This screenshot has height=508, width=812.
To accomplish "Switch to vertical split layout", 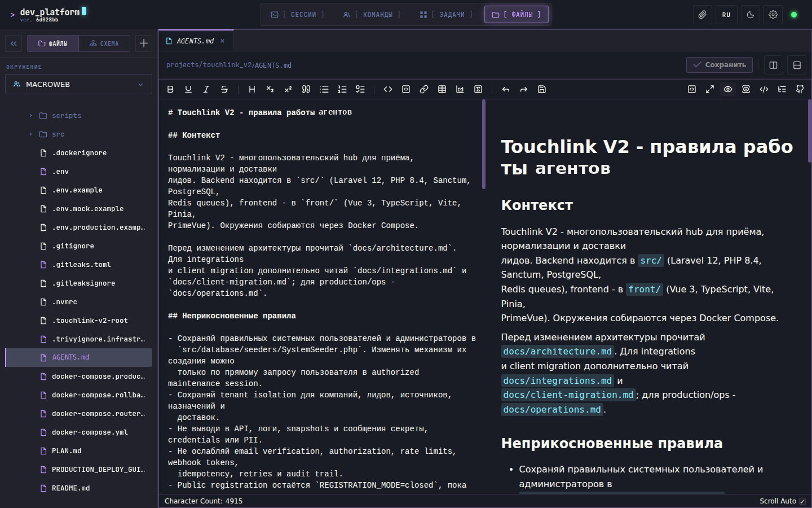I will [x=773, y=65].
